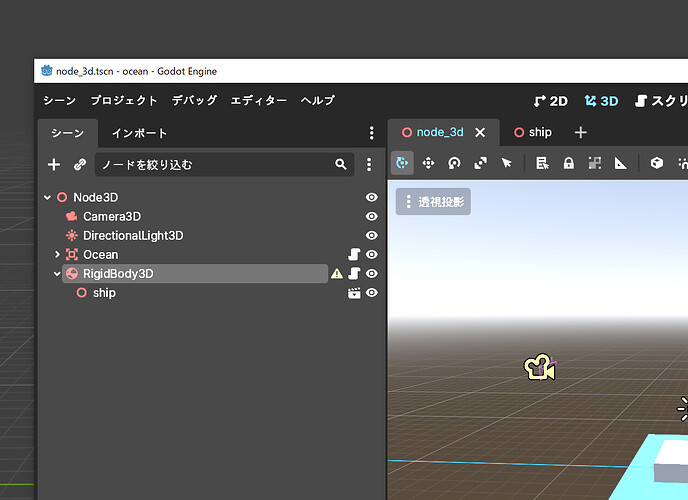Image resolution: width=688 pixels, height=500 pixels.
Task: Click the camera gizmo in the viewport
Action: [x=540, y=367]
